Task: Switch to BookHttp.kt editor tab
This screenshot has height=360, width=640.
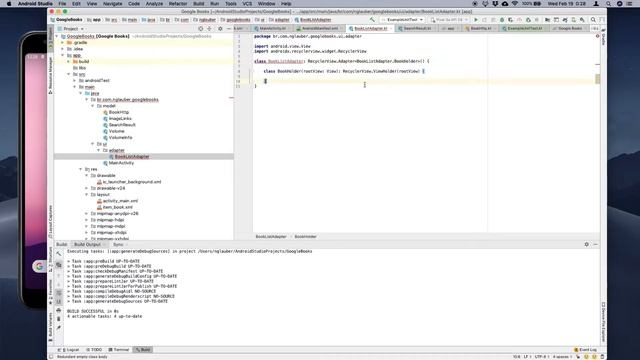Action: (480, 29)
